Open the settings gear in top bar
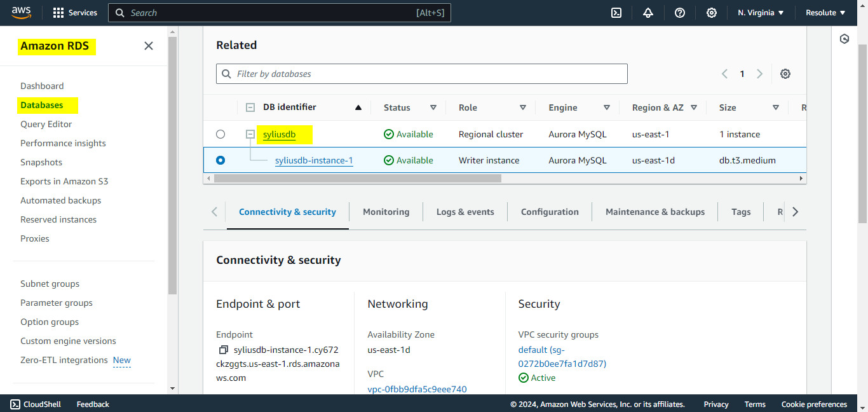868x412 pixels. (712, 13)
